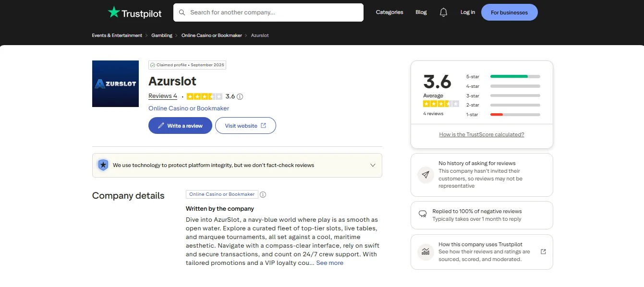Filter by 5-star rating bar
644x287 pixels.
tap(503, 76)
